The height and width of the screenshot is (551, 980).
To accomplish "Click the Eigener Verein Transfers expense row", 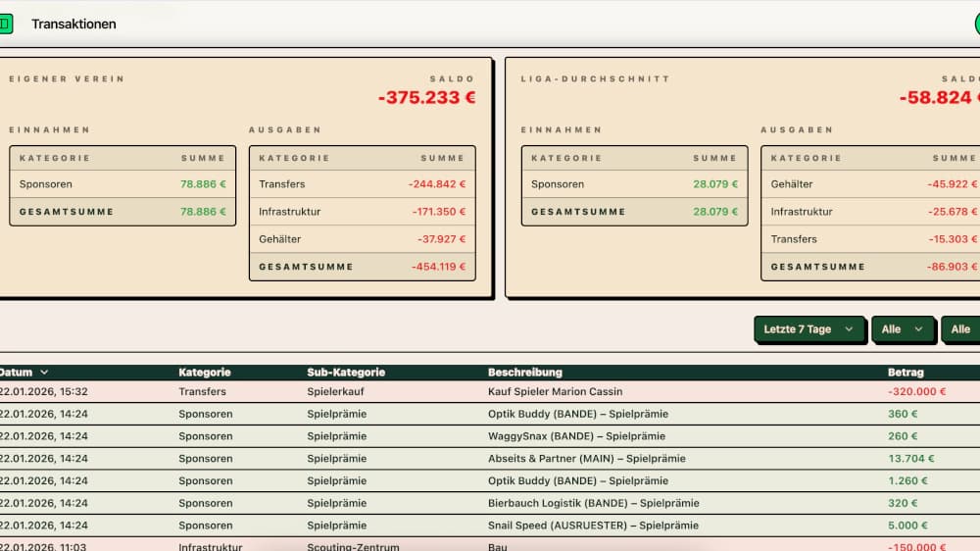I will point(362,184).
